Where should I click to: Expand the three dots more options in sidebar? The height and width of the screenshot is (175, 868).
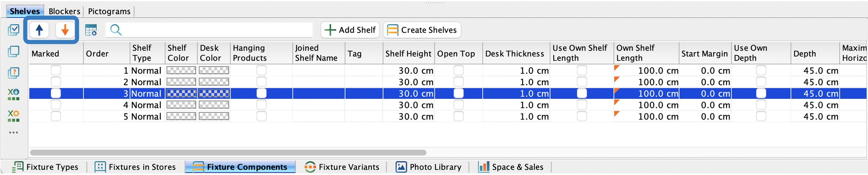tap(14, 133)
